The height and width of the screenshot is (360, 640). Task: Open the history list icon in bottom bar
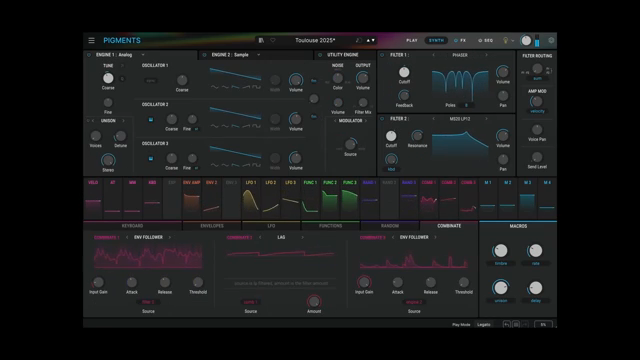pyautogui.click(x=516, y=324)
